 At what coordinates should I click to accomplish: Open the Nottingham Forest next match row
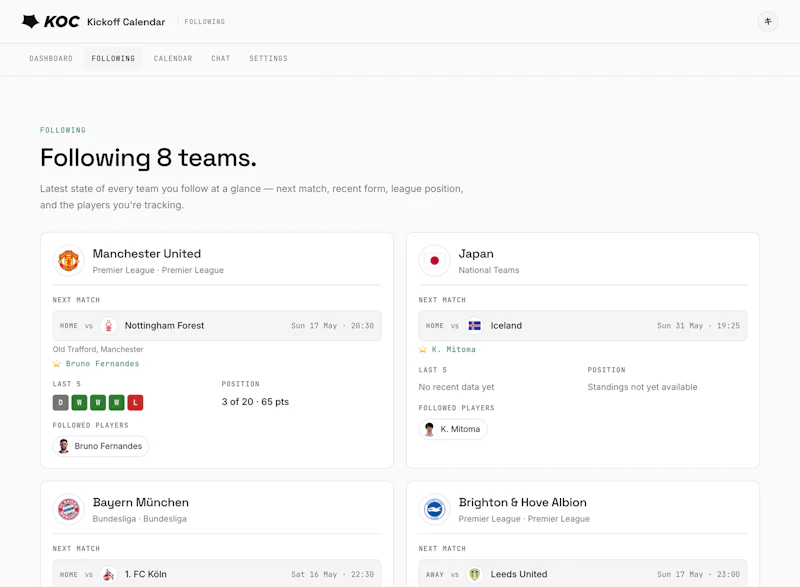coord(217,325)
